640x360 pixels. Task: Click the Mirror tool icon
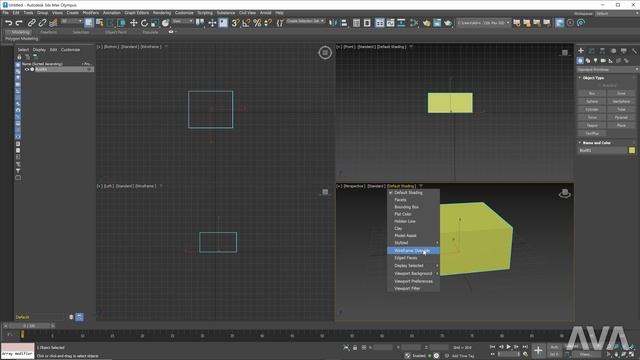tap(333, 23)
